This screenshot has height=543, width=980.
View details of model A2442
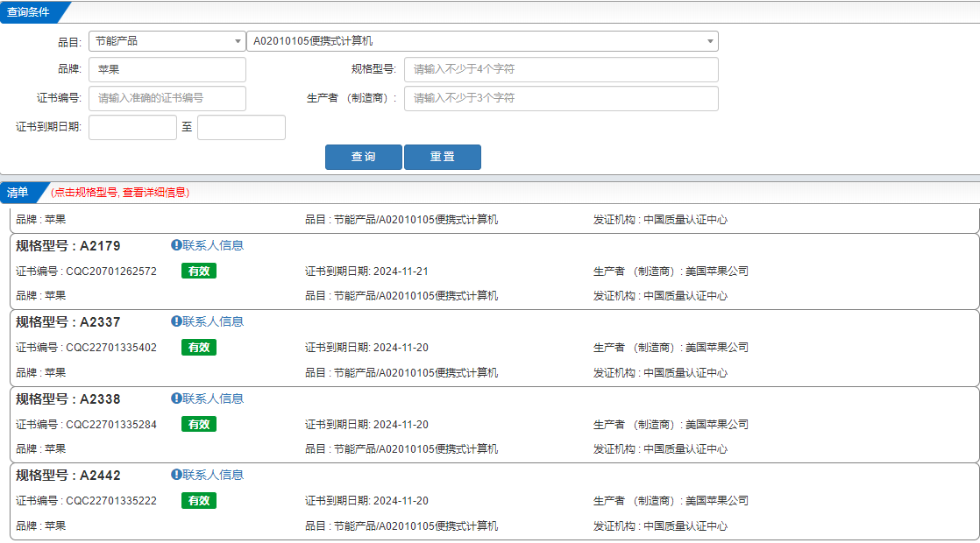coord(100,476)
